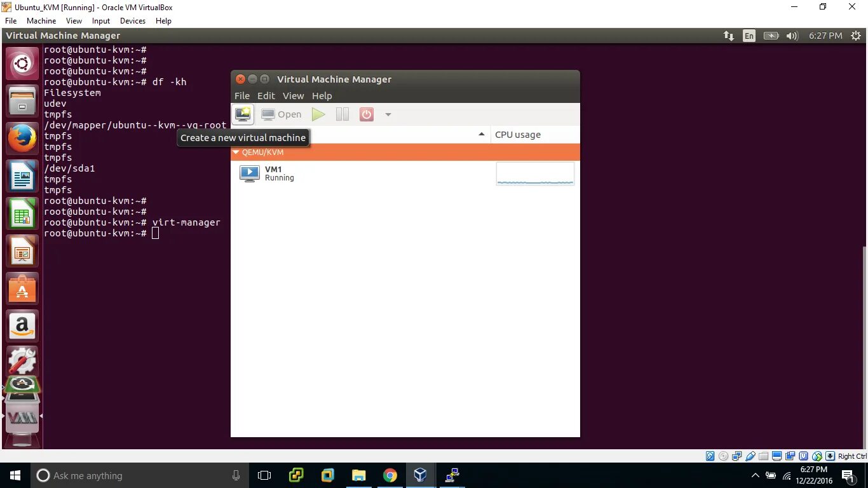Sort by the CPU usage column header
Viewport: 868px width, 488px height.
point(535,135)
